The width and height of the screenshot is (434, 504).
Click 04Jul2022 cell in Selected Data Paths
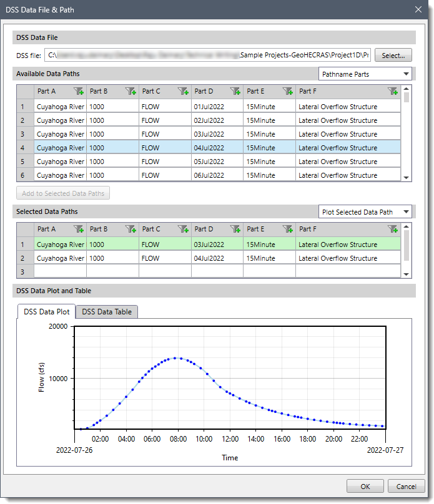point(217,258)
